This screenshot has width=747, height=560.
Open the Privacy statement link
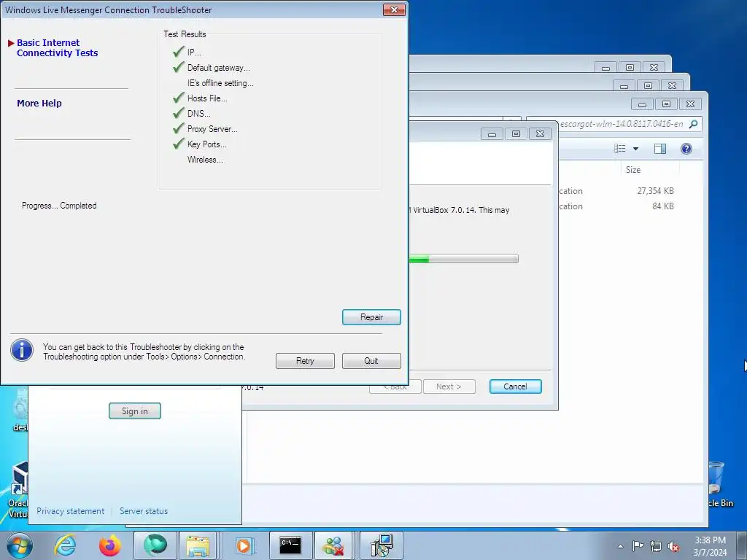(x=71, y=511)
